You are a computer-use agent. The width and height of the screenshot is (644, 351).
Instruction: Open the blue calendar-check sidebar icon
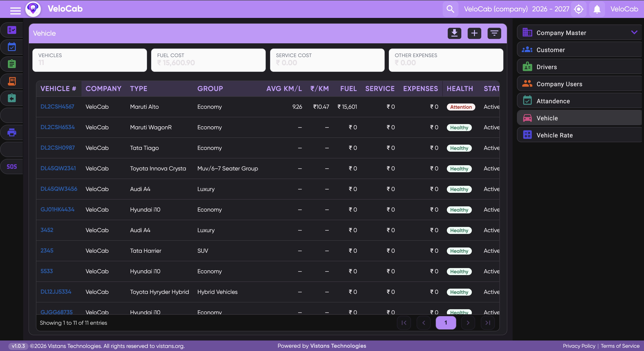click(x=12, y=47)
